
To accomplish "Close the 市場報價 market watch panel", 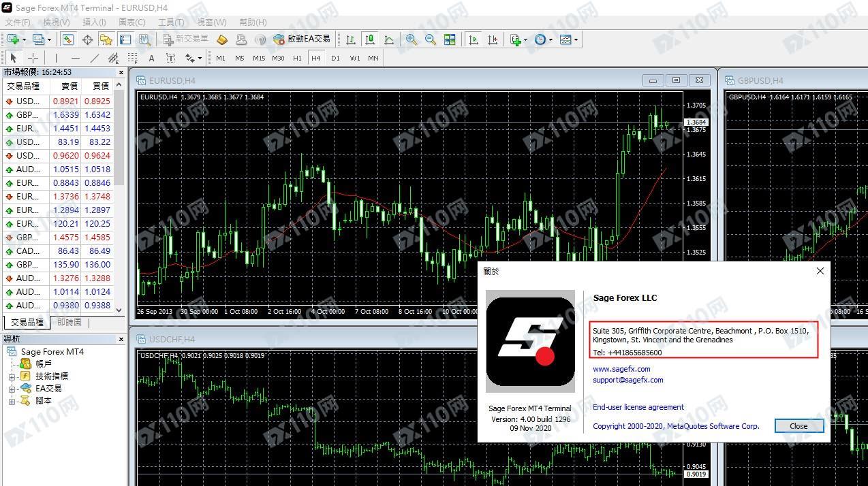I will 121,72.
